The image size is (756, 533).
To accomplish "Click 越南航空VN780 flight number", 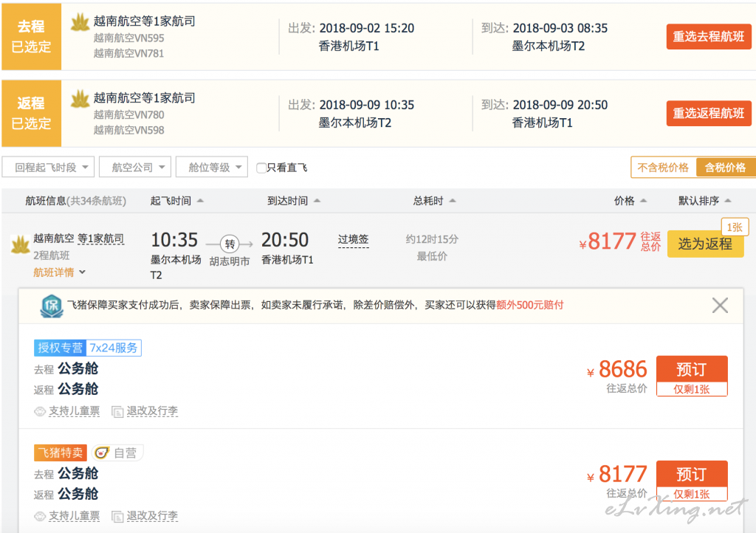I will point(128,115).
